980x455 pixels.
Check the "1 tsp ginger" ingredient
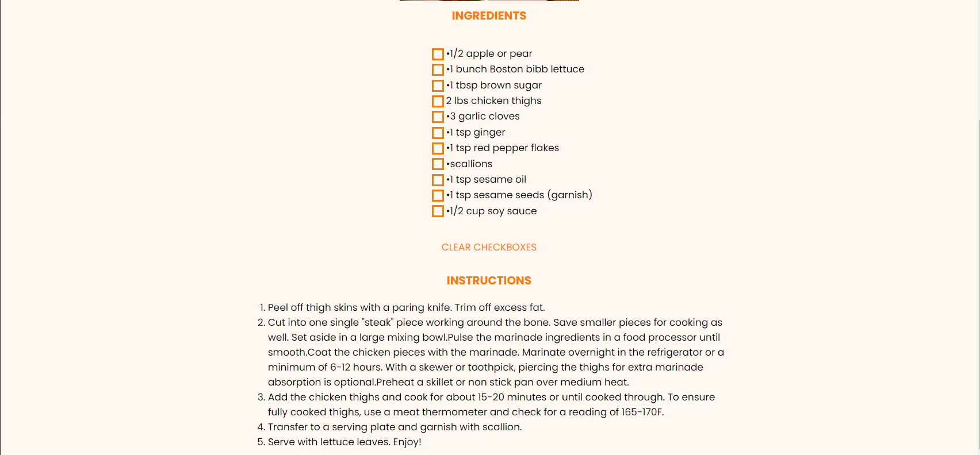point(438,133)
